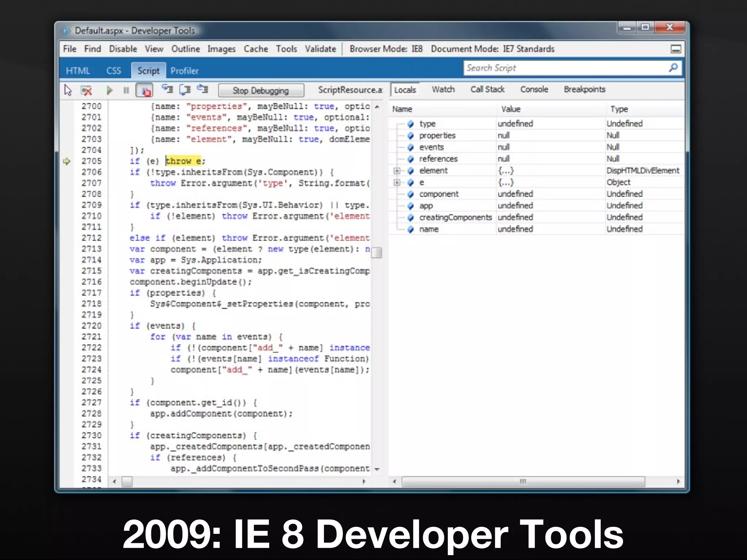Click Locals pane horizontal scroll thumb
Viewport: 747px width, 560px height.
(x=523, y=482)
